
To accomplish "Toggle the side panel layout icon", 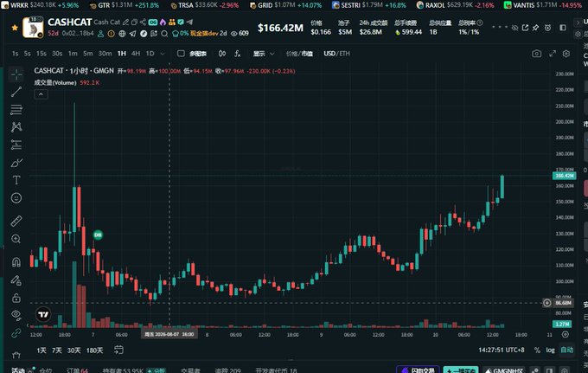I will click(x=563, y=28).
